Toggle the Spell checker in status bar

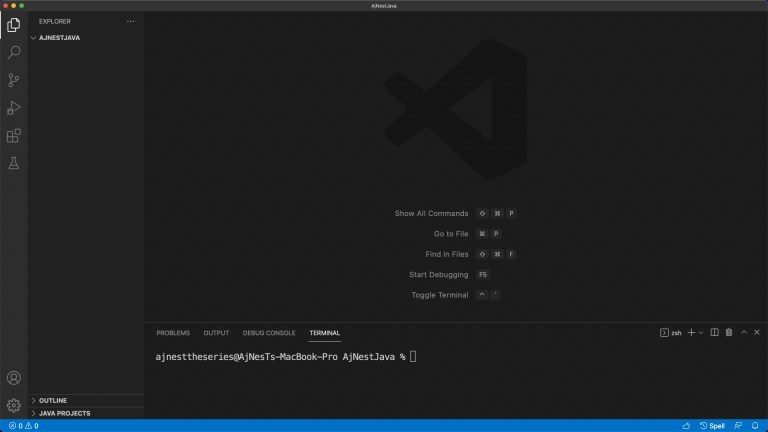point(712,426)
